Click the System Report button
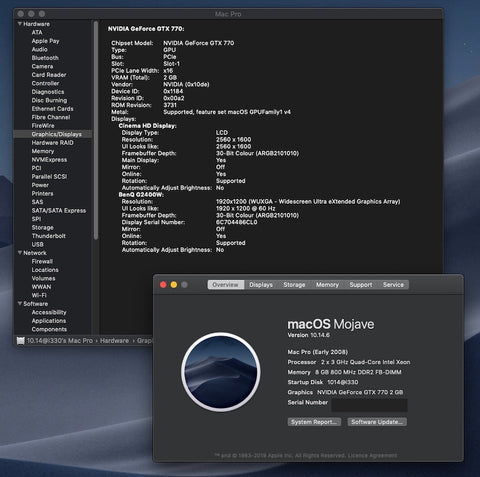The height and width of the screenshot is (477, 480). 314,422
